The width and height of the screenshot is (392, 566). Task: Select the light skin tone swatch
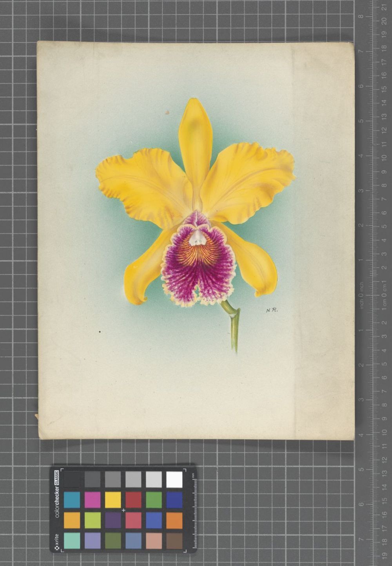[154, 541]
